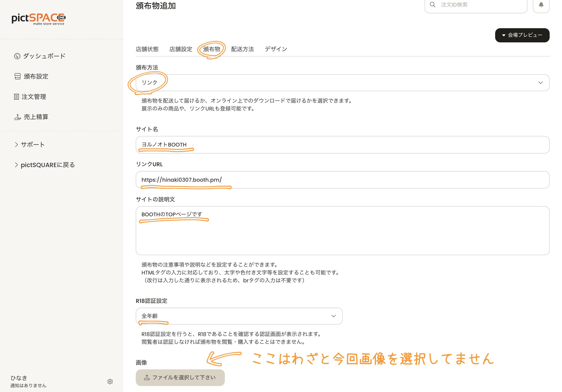Open the notification bell icon
The height and width of the screenshot is (392, 562).
point(541,5)
